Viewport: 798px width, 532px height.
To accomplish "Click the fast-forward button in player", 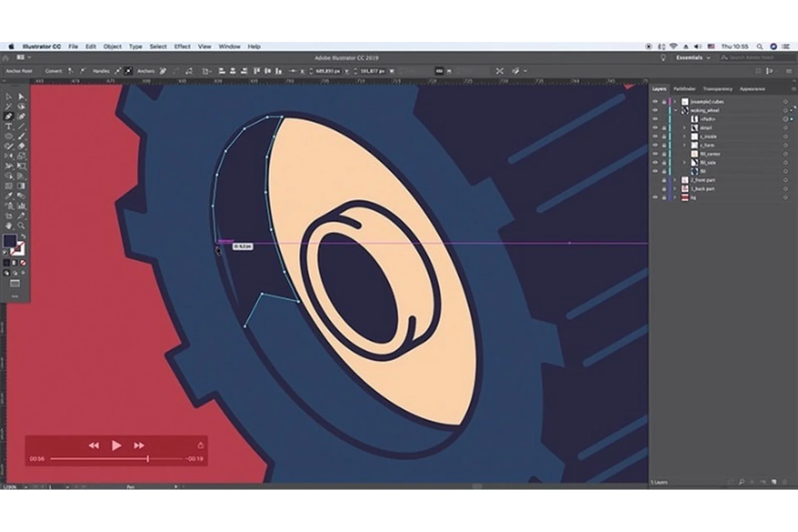I will tap(139, 446).
